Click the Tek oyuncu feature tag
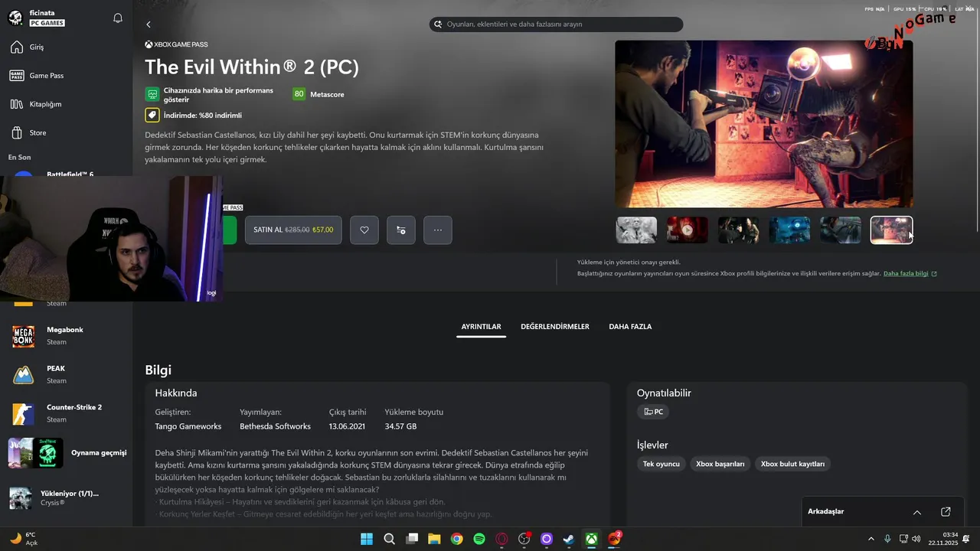 pyautogui.click(x=661, y=464)
